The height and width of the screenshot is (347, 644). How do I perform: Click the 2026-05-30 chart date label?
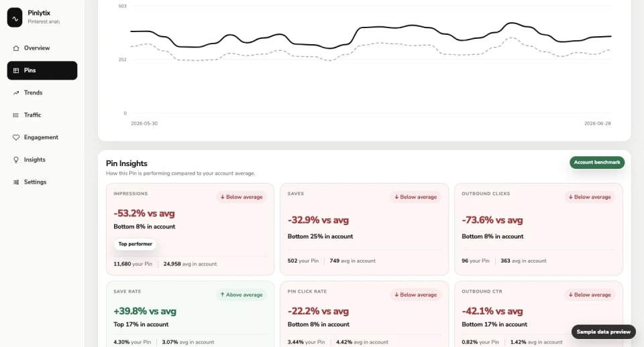coord(144,123)
